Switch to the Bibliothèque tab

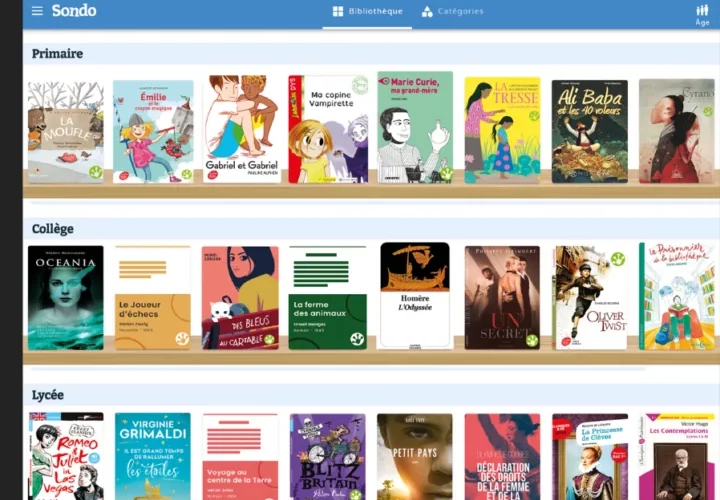367,11
